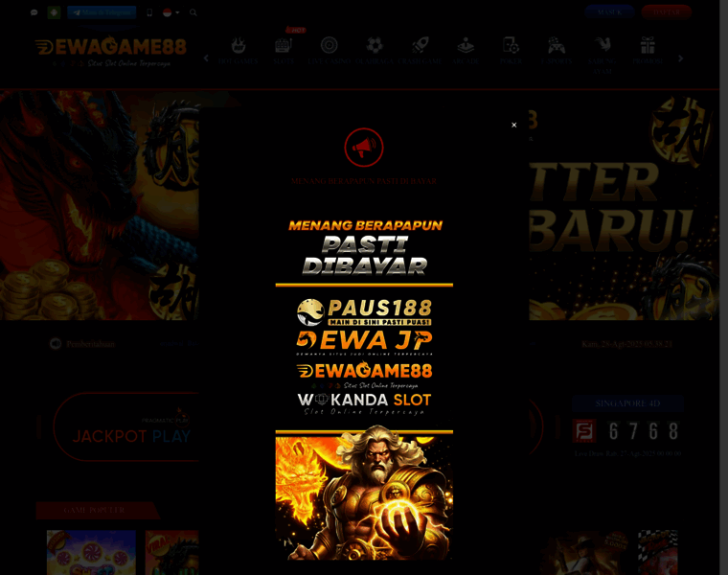
Task: Open the Arcade joystick icon
Action: pyautogui.click(x=466, y=45)
